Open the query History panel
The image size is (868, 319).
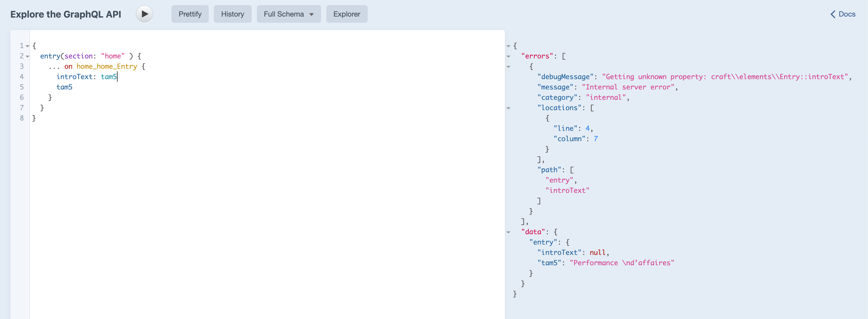[x=232, y=14]
